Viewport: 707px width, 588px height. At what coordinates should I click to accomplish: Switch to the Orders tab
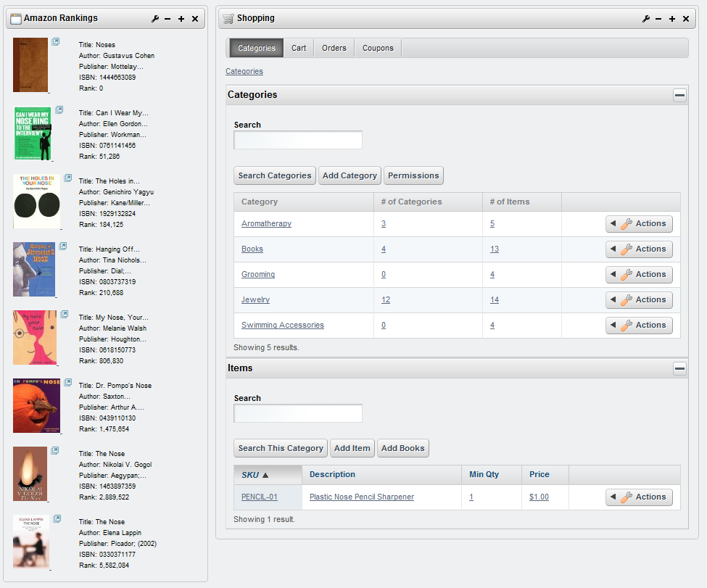point(334,49)
